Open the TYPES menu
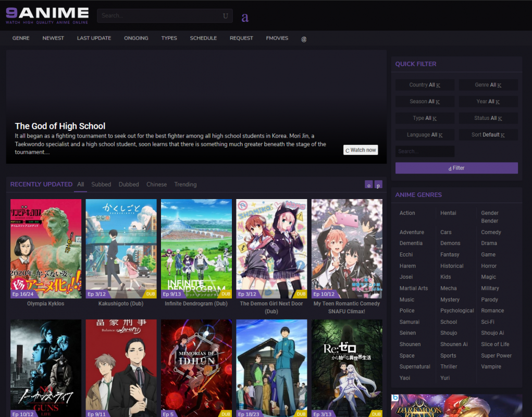The width and height of the screenshot is (532, 417). (169, 38)
